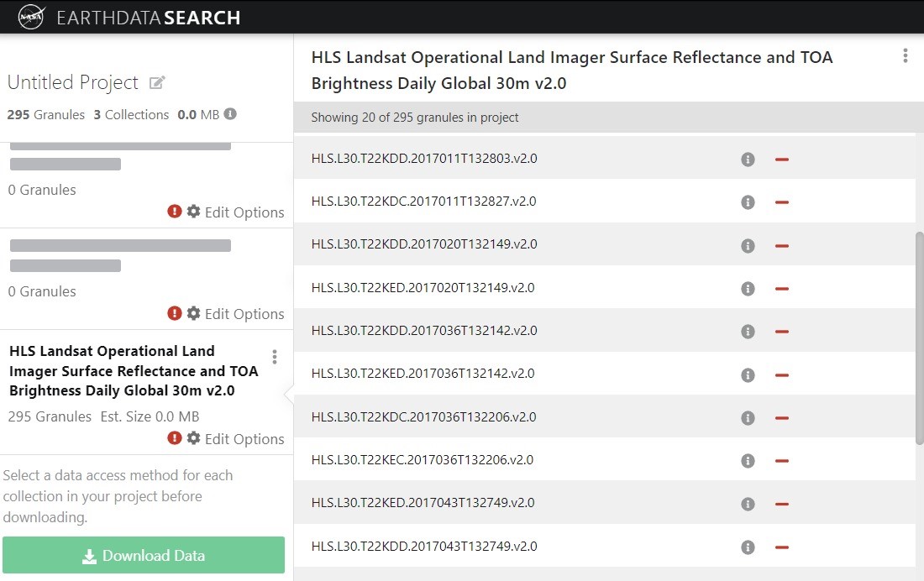Select granule name HLS.L30.T22KDC.2017036T132206.v2.0

click(423, 417)
